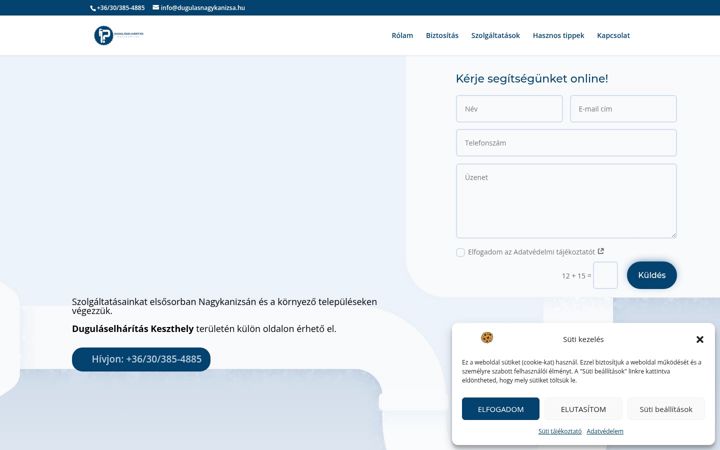This screenshot has height=450, width=720.
Task: Click the cookie icon in consent popup
Action: coord(487,338)
